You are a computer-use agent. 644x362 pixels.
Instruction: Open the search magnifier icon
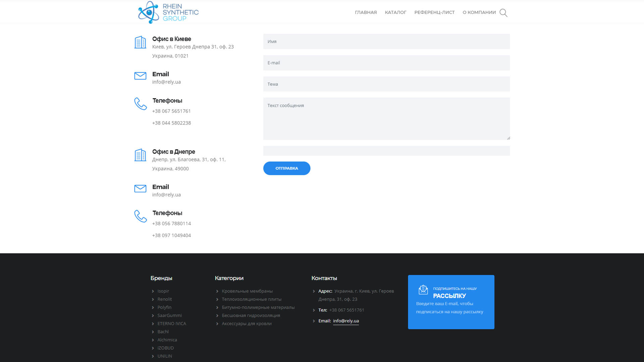point(503,13)
